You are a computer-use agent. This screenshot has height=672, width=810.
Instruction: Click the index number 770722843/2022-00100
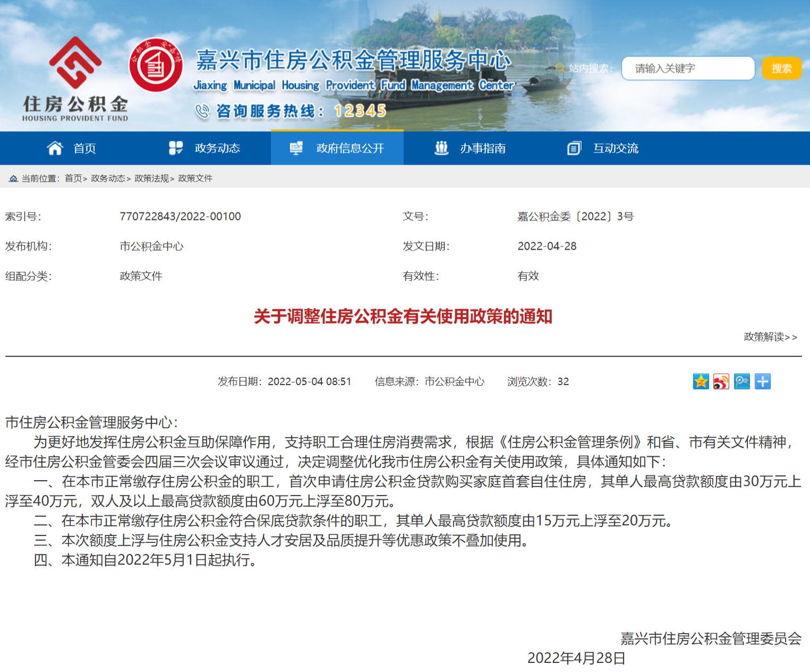180,216
